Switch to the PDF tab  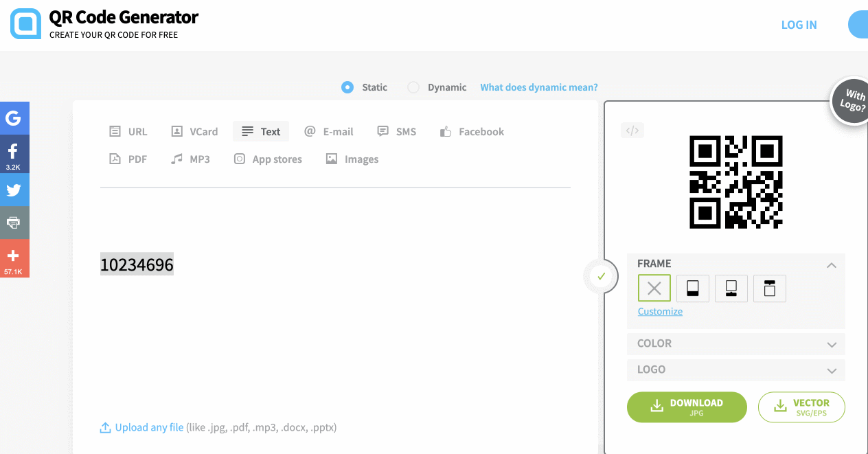[128, 159]
